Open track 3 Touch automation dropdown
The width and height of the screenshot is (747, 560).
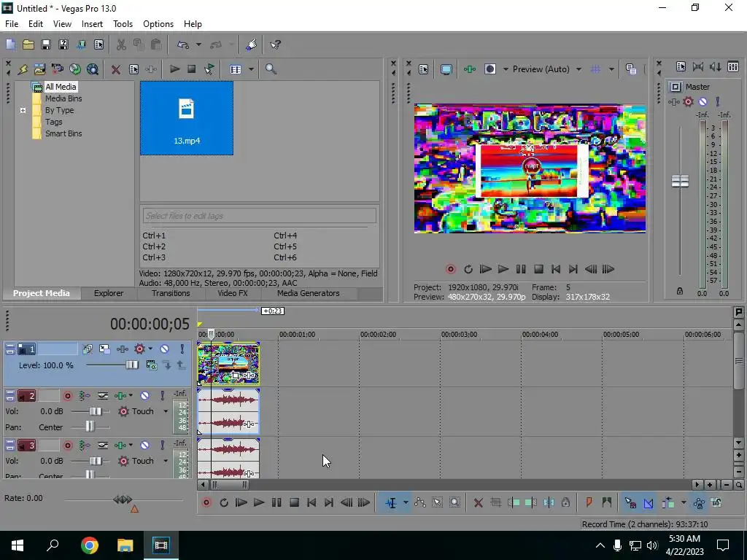coord(166,461)
